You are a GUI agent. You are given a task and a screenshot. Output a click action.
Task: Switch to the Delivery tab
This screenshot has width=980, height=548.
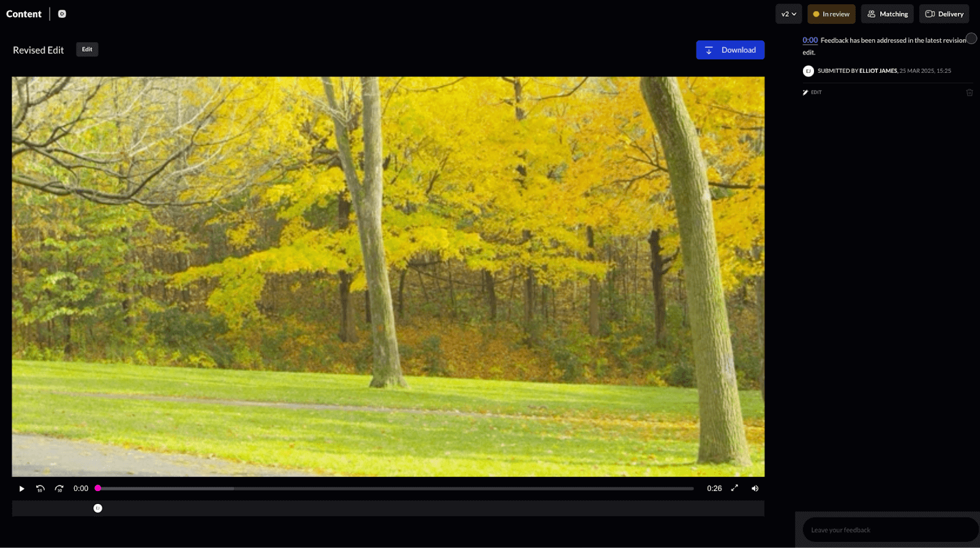pos(944,14)
